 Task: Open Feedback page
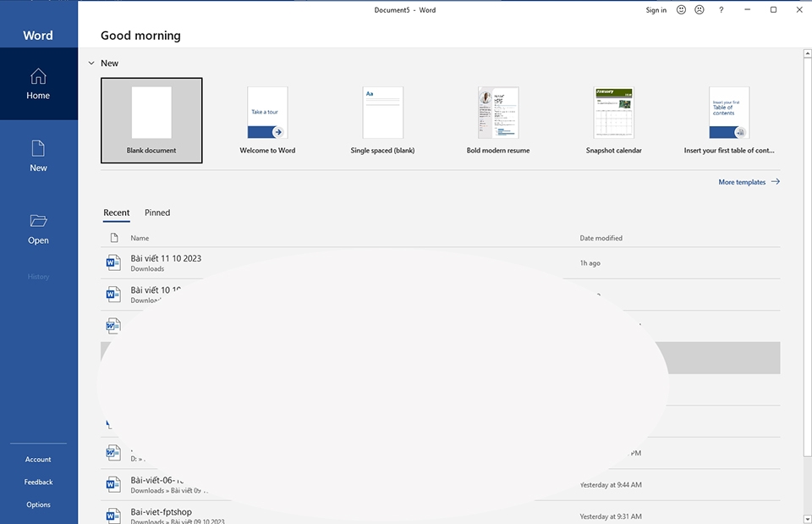pos(38,482)
